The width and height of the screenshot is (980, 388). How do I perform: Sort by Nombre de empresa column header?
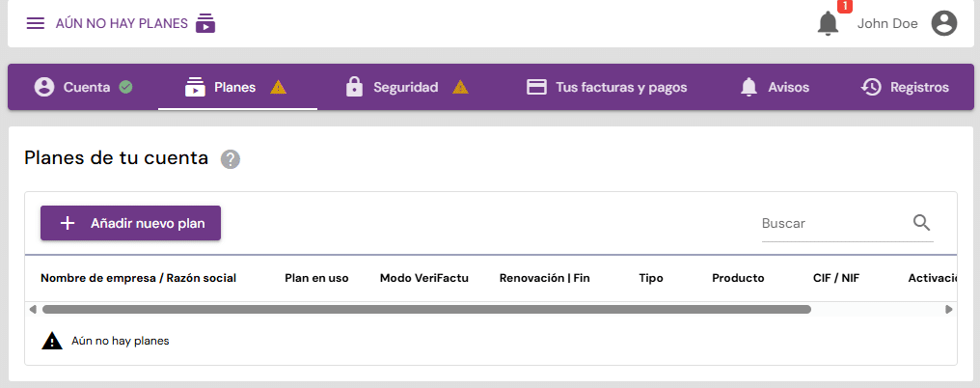point(138,278)
